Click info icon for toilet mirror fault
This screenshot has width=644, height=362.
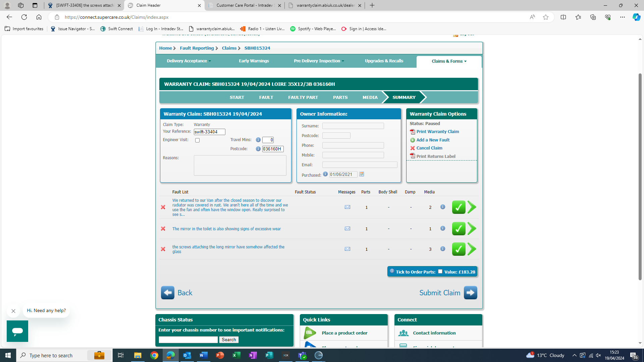(443, 229)
